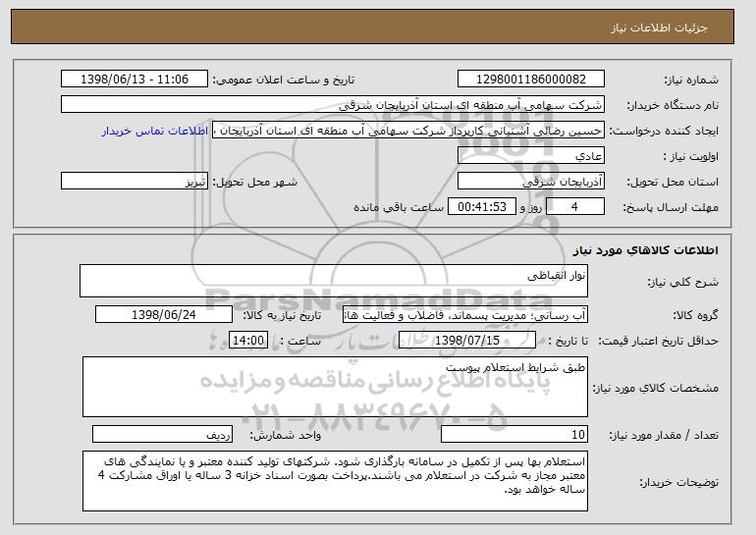Click the label ایجاد کننده درخواست

[x=664, y=131]
